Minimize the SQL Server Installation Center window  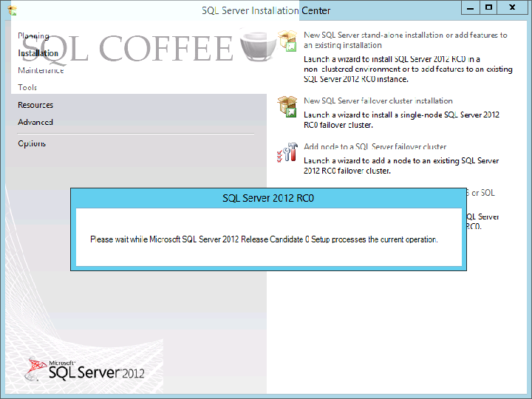click(x=470, y=8)
